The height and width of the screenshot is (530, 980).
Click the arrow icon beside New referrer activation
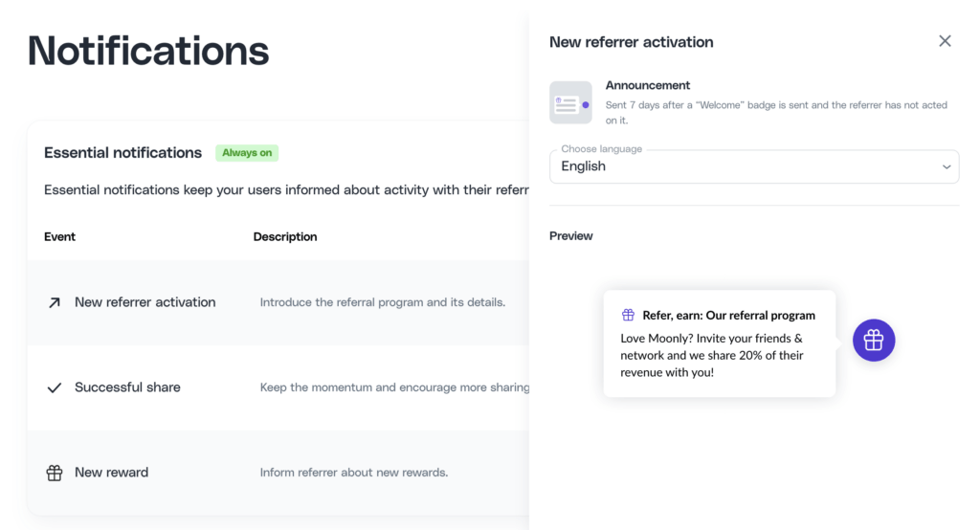point(54,302)
